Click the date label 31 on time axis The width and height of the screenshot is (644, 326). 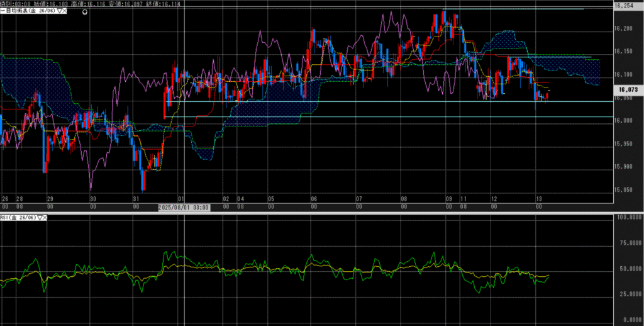[x=136, y=199]
